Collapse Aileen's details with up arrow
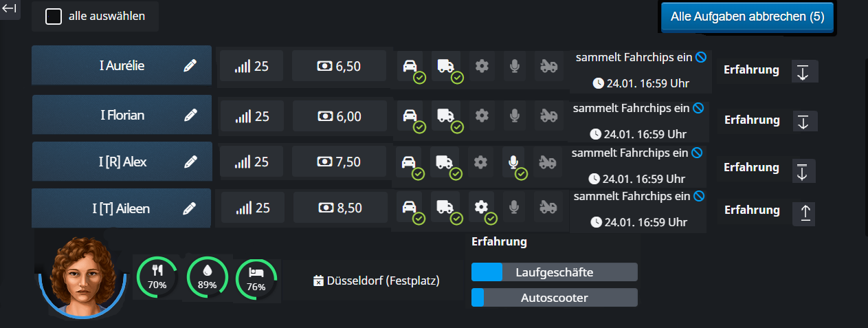The image size is (868, 328). [805, 212]
